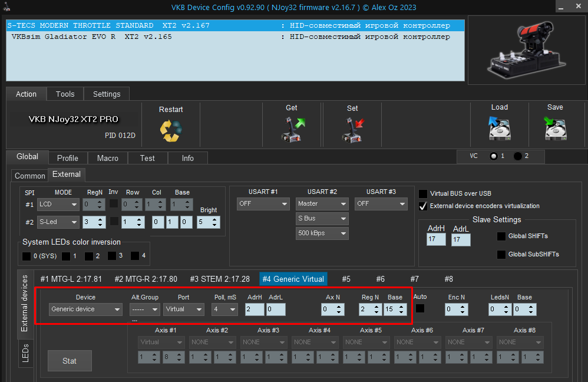This screenshot has height=382, width=588.
Task: Open the Action tab
Action: pos(27,94)
